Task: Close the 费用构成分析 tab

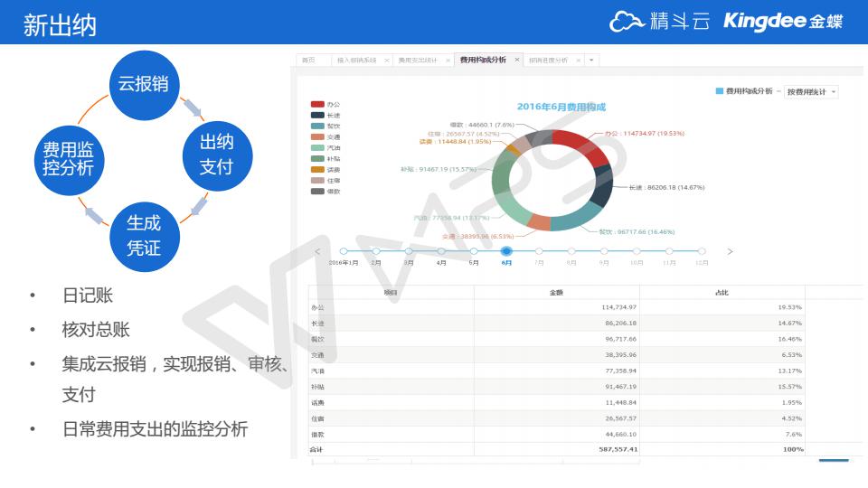Action: [517, 60]
